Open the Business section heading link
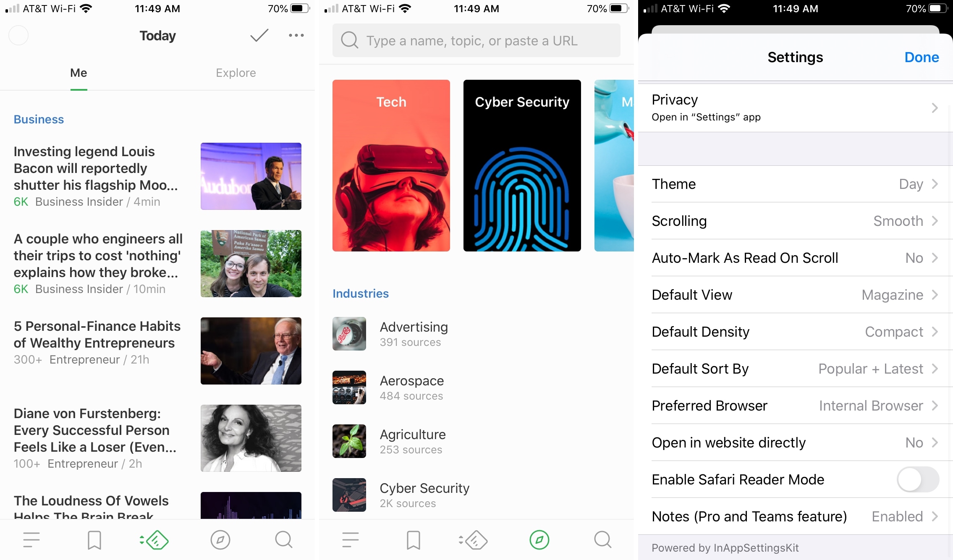This screenshot has width=953, height=560. (39, 119)
